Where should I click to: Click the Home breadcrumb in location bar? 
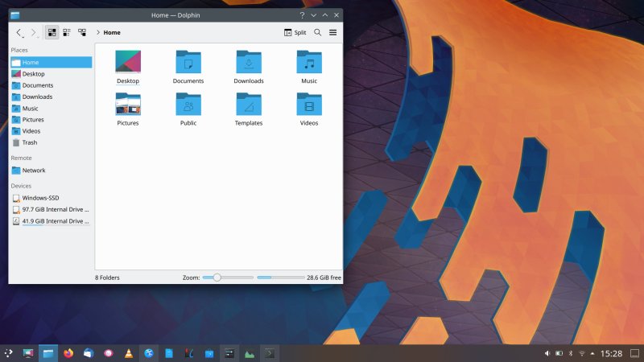tap(112, 32)
